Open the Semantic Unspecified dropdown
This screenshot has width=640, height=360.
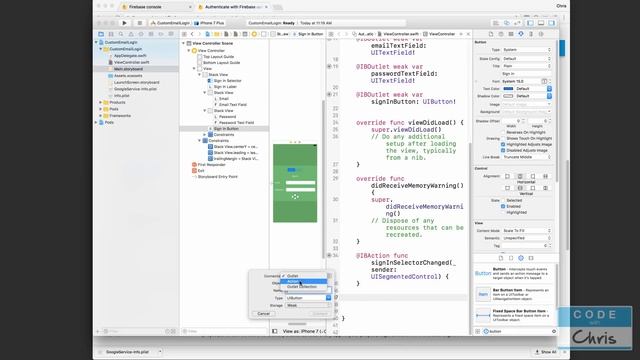[527, 238]
